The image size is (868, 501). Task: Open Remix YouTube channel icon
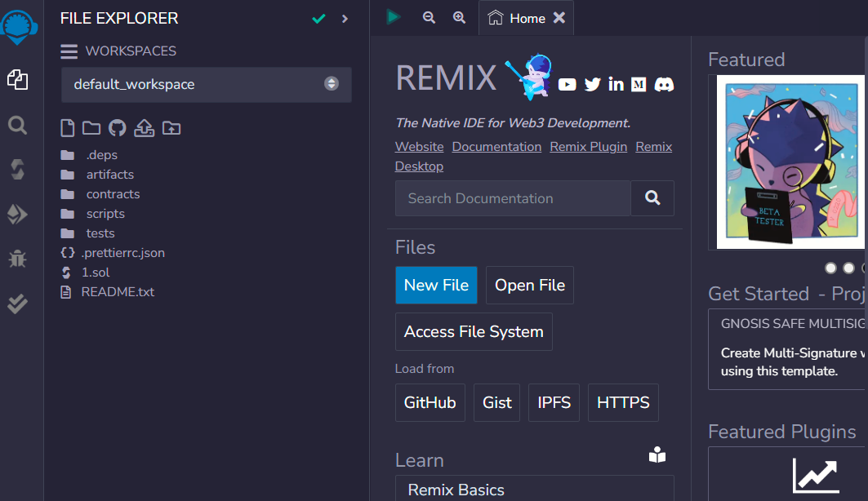tap(567, 85)
